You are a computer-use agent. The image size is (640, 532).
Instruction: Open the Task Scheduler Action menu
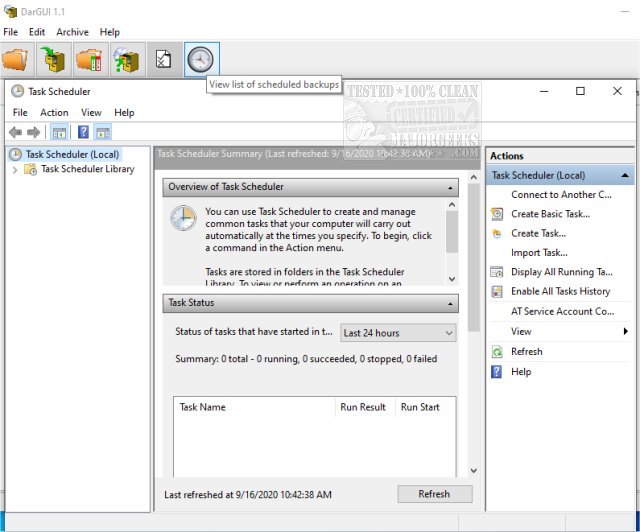point(54,112)
